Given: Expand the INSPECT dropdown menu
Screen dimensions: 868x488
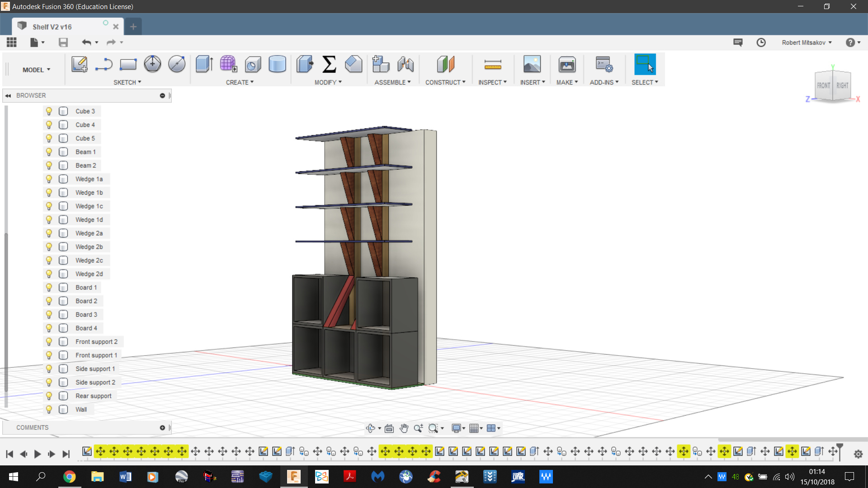Looking at the screenshot, I should click(493, 82).
